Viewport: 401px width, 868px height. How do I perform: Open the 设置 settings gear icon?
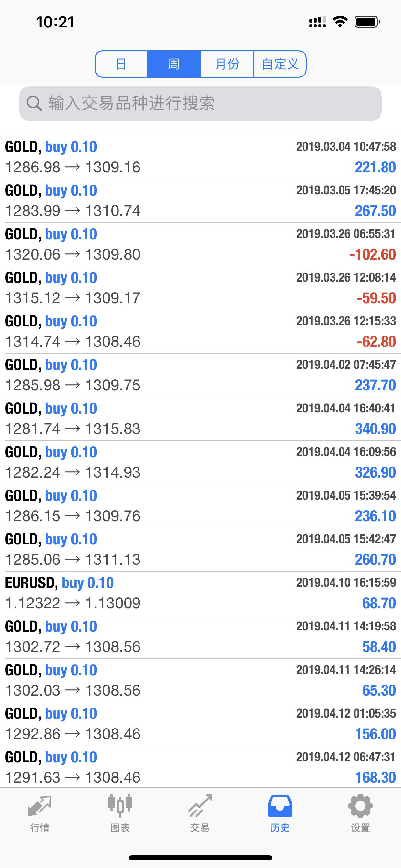pos(360,806)
